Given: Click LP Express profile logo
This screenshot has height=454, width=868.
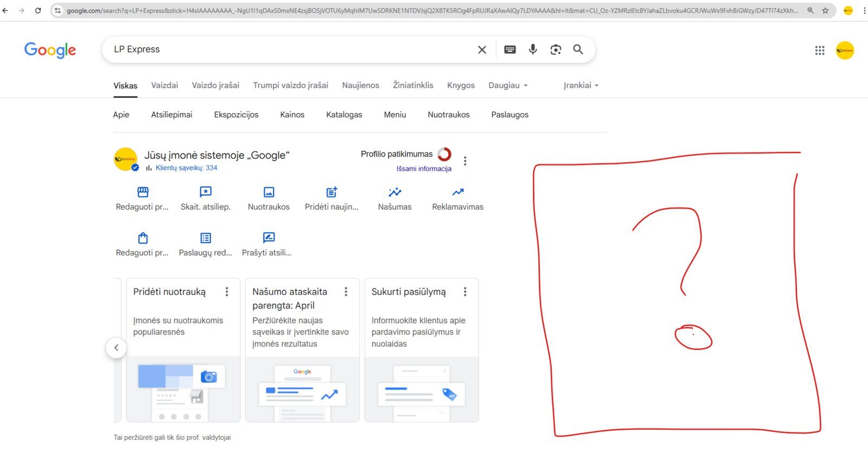Looking at the screenshot, I should [x=125, y=159].
